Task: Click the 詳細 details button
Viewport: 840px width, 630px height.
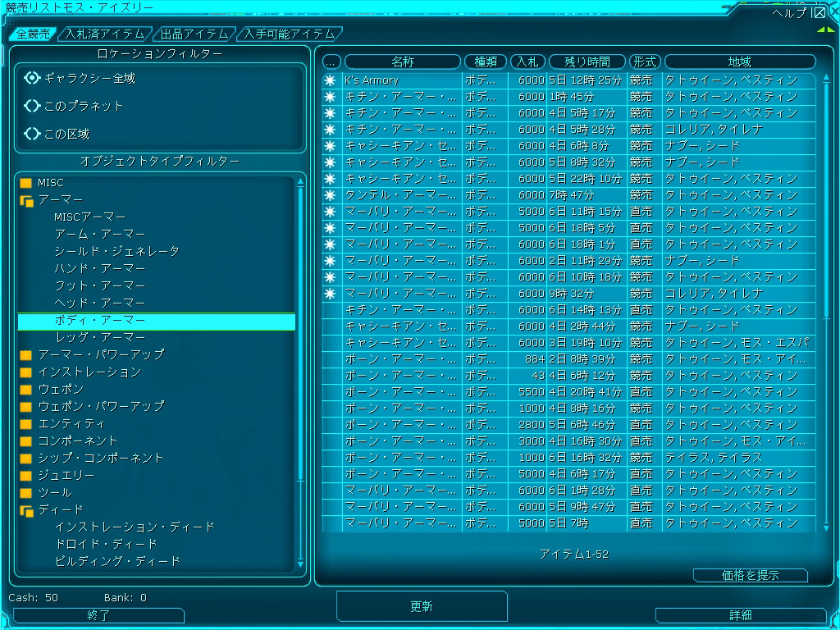Action: (x=741, y=615)
